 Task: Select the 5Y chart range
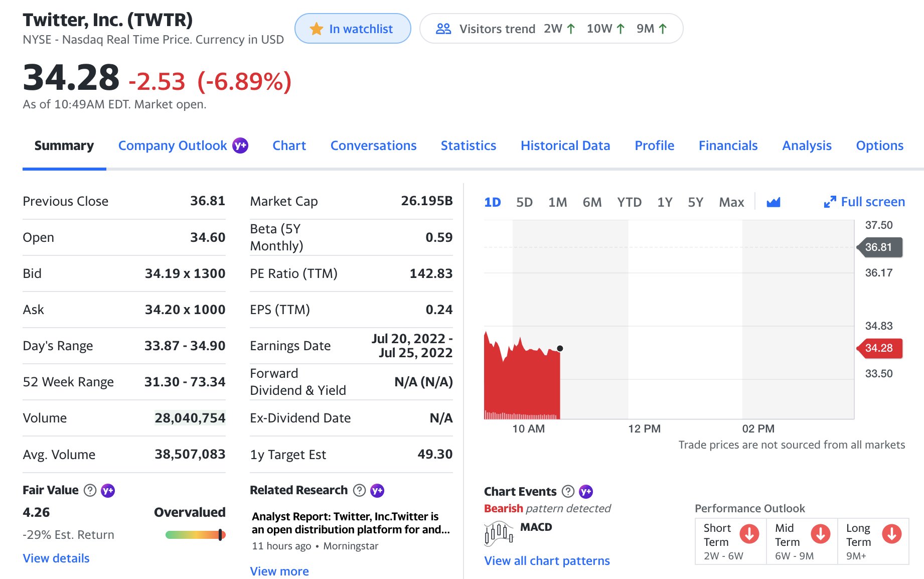(696, 202)
